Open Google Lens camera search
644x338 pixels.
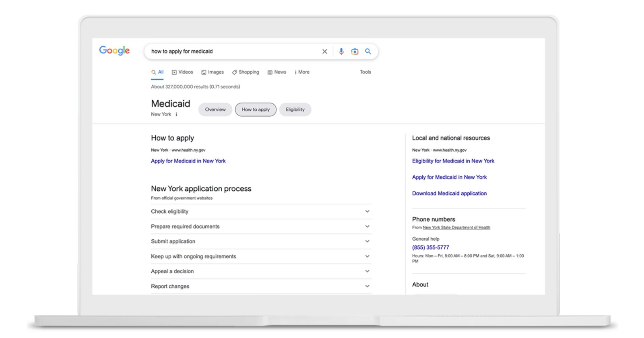tap(355, 52)
